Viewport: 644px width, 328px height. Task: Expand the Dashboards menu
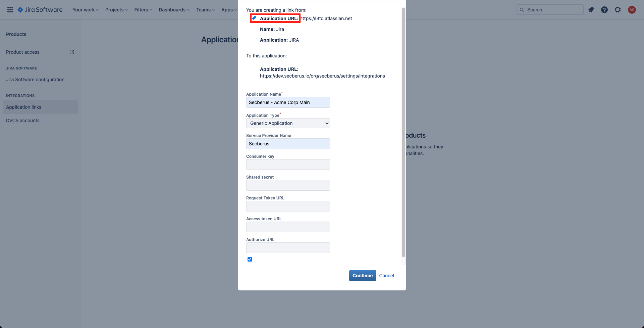pyautogui.click(x=174, y=10)
